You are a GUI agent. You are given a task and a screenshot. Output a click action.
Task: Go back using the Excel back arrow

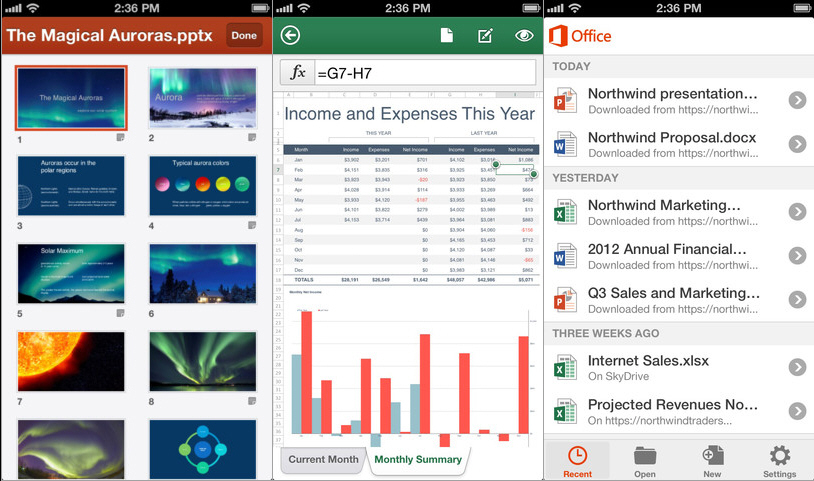pyautogui.click(x=290, y=35)
